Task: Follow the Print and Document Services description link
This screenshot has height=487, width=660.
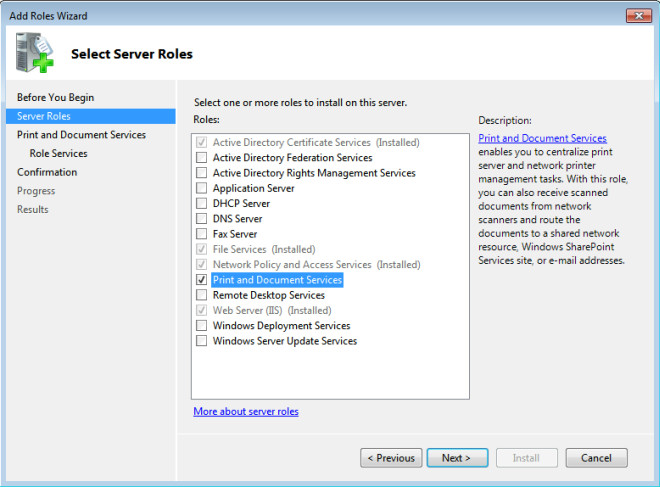Action: pos(542,138)
